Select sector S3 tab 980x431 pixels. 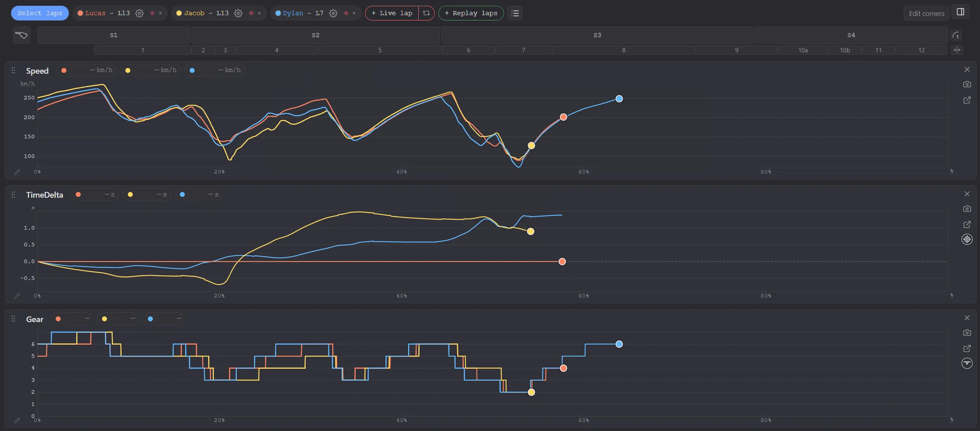[597, 35]
